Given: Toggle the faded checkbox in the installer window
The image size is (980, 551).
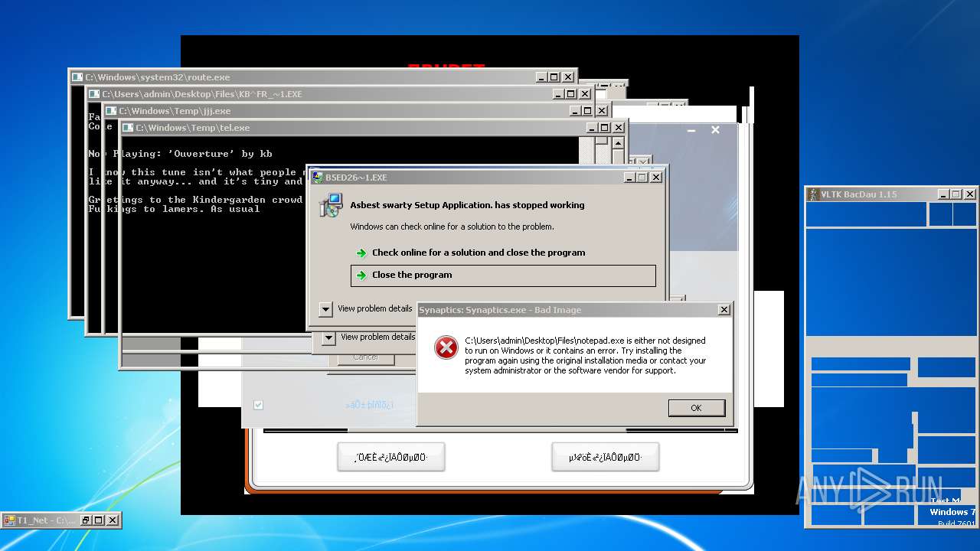Looking at the screenshot, I should tap(258, 405).
